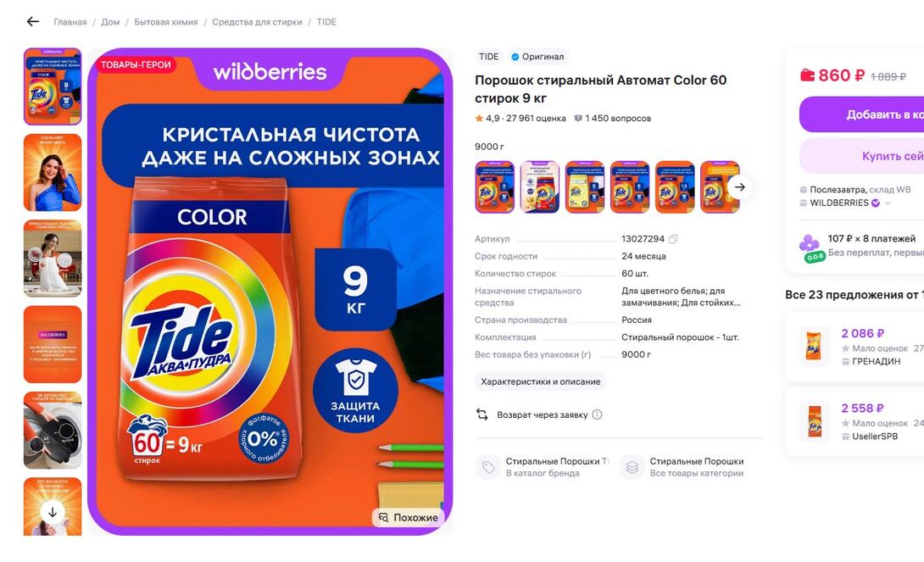Click the verified checkmark beside WILDBERRIES seller

coord(876,203)
